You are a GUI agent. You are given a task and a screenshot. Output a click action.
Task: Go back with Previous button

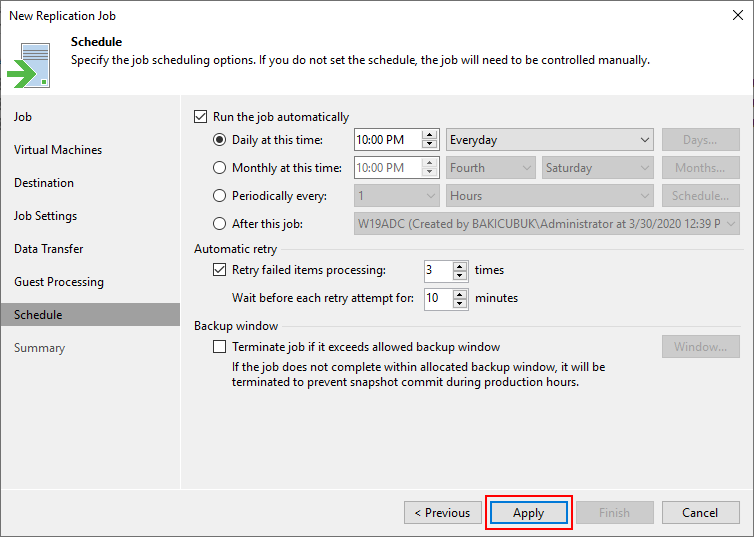[x=441, y=513]
